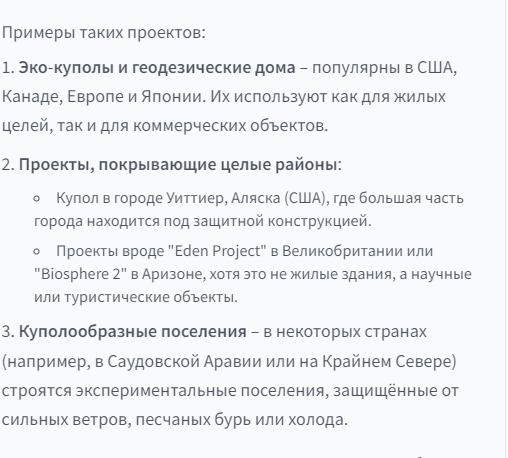Click the vertical scrollbar strip along the right edge
508x458 pixels.
click(507, 229)
